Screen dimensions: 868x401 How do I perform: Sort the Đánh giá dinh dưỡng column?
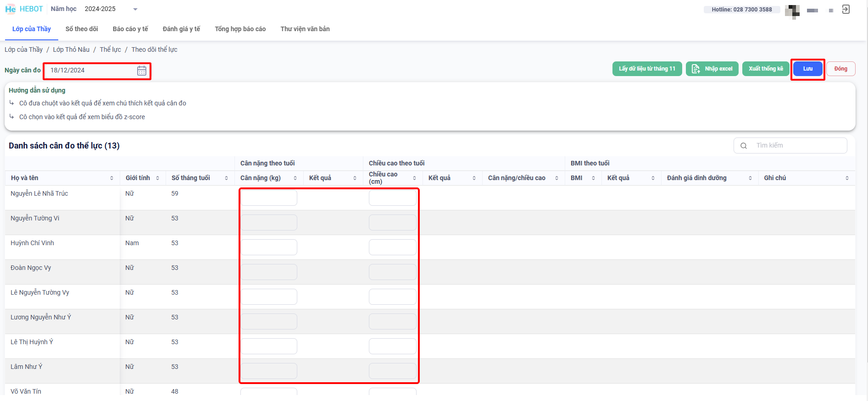tap(750, 178)
